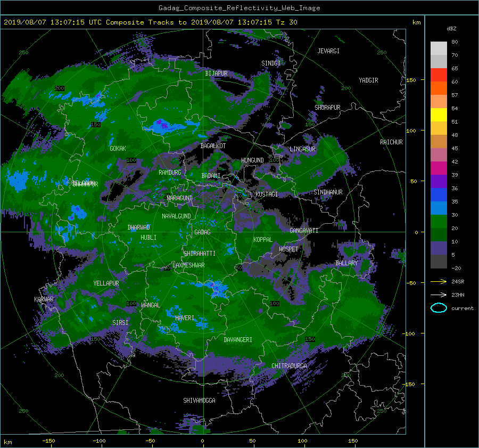Click the HUNGUND city label
Viewport: 479px width, 448px height.
click(252, 160)
